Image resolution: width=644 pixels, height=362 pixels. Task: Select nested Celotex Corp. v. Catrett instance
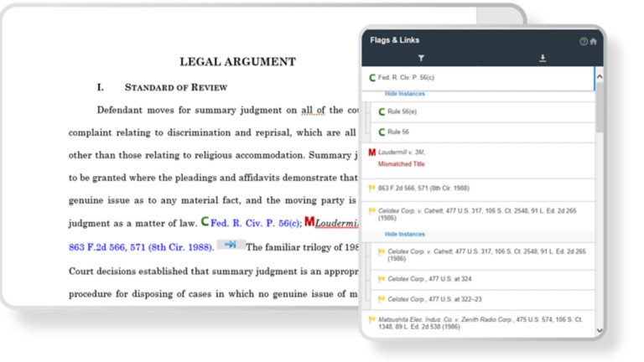click(x=483, y=256)
